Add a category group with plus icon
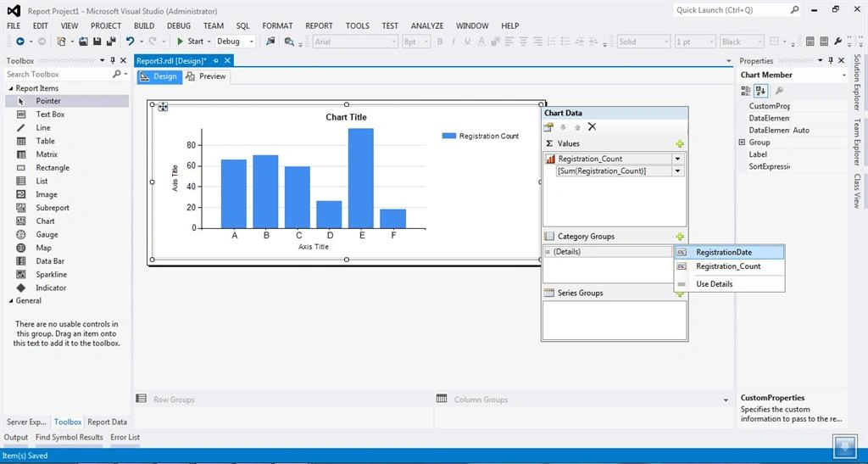Image resolution: width=868 pixels, height=464 pixels. 680,237
